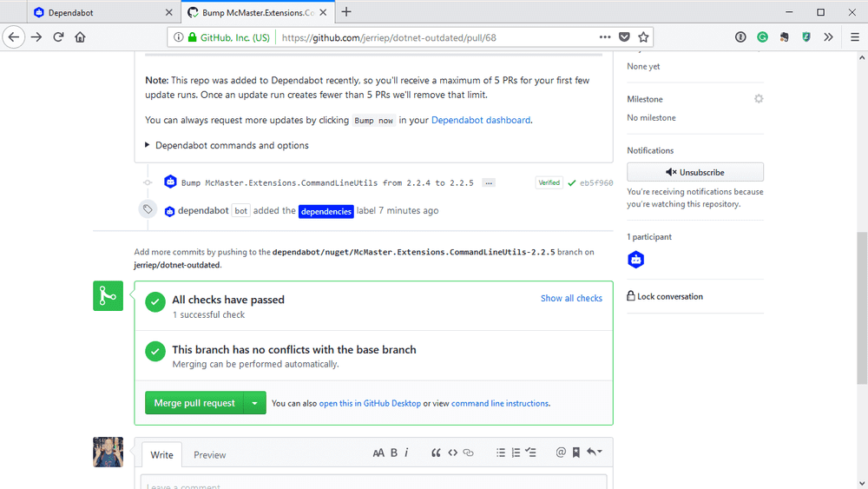Viewport: 868px width, 489px height.
Task: Reference an issue with bookmark icon
Action: [x=576, y=453]
